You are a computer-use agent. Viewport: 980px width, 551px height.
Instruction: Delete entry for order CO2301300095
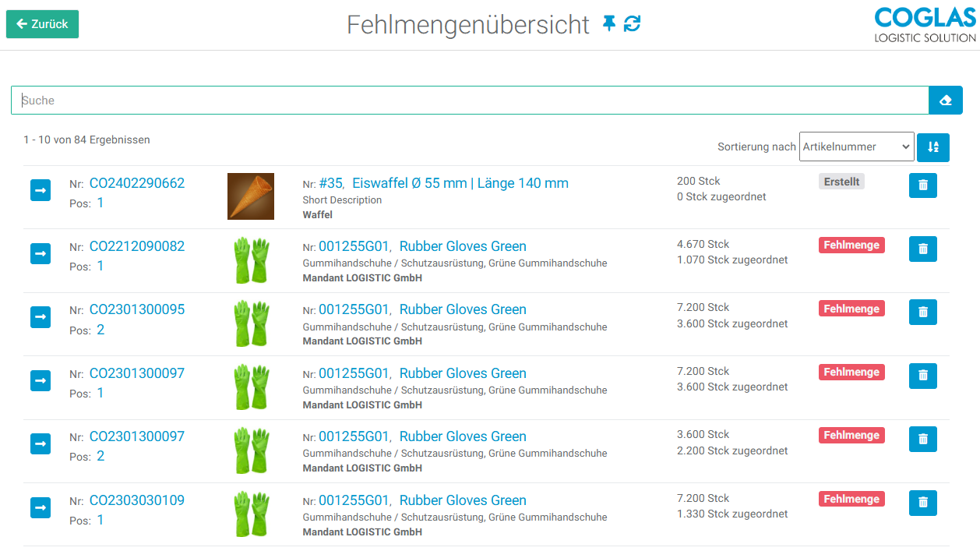click(922, 312)
